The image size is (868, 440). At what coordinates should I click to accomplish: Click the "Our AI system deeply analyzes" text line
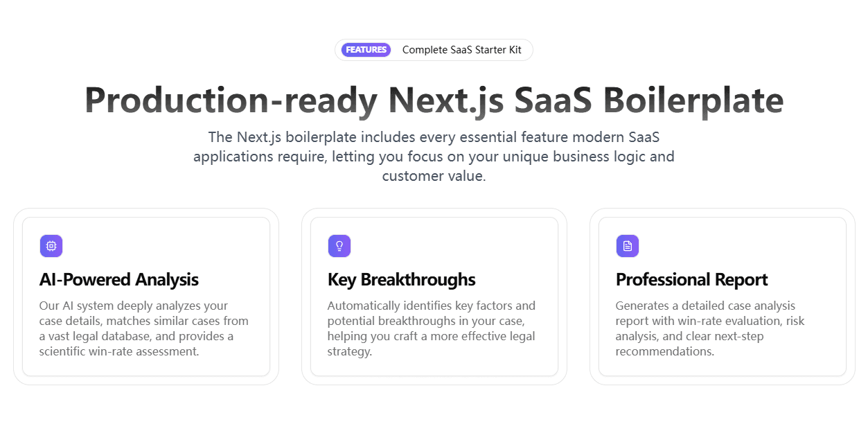pos(134,306)
